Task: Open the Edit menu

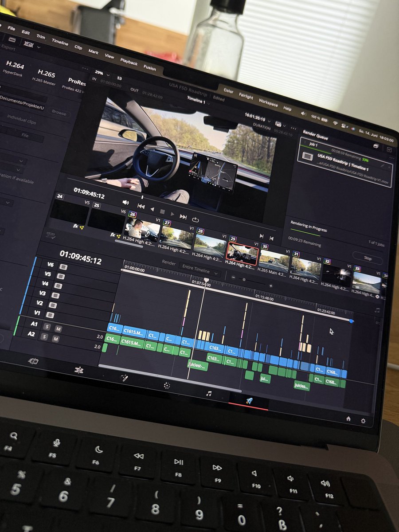Action: (x=26, y=32)
